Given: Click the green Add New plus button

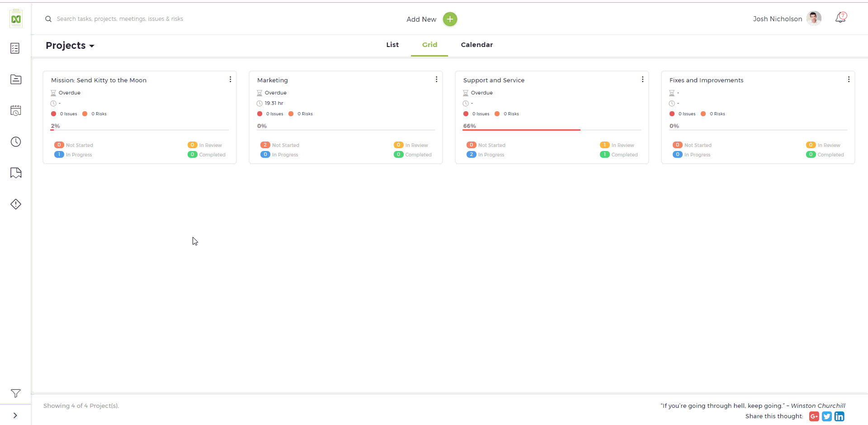Looking at the screenshot, I should tap(450, 19).
